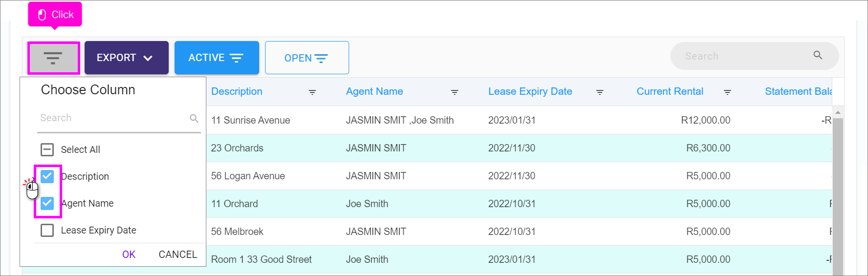Screen dimensions: 868x276
Task: Open the column chooser filter icon button
Action: (x=53, y=58)
